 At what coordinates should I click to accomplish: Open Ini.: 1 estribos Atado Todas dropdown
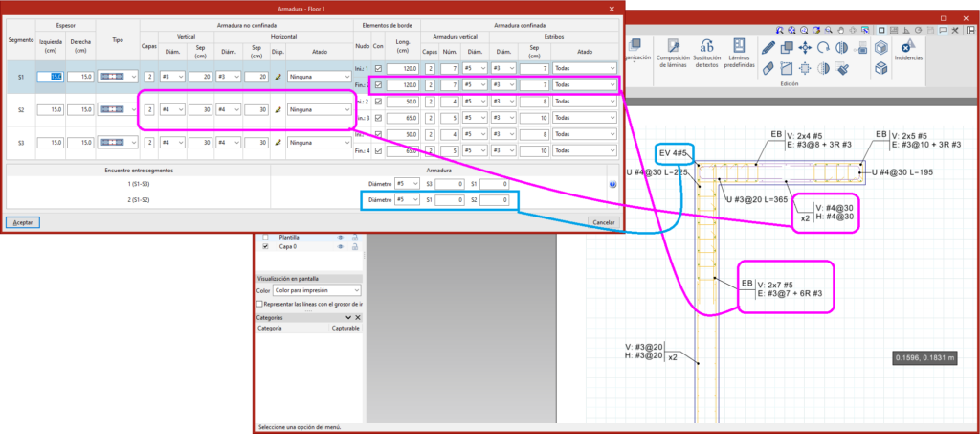(585, 68)
